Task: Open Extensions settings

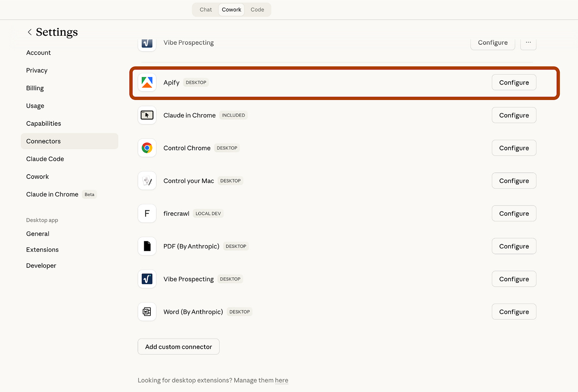Action: coord(42,250)
